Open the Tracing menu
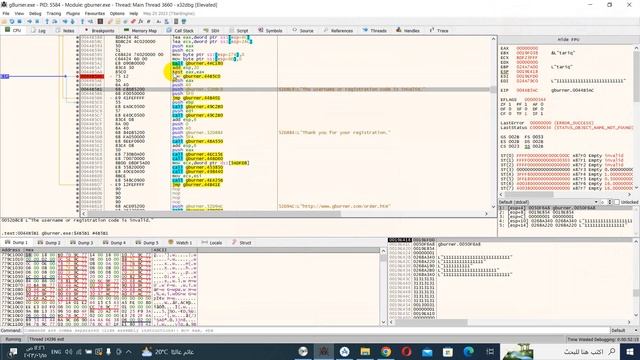Image resolution: width=640 pixels, height=360 pixels. [x=53, y=13]
